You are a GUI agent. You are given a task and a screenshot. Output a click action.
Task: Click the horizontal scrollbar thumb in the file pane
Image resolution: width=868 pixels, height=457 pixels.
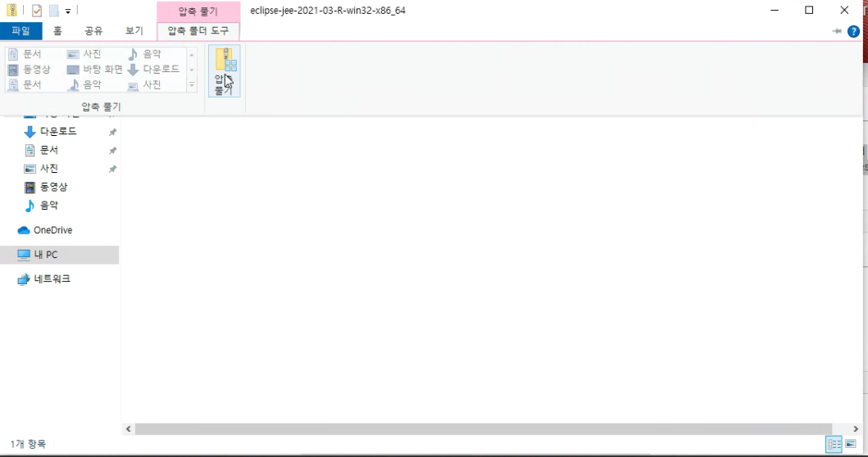[x=484, y=429]
